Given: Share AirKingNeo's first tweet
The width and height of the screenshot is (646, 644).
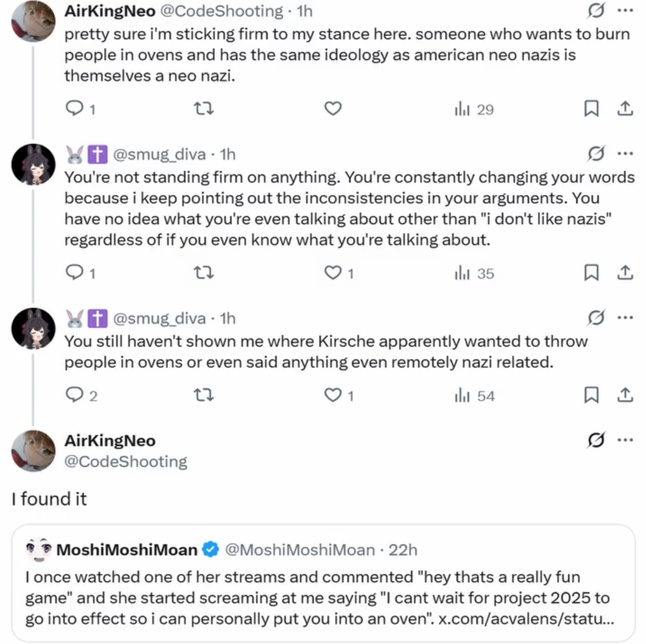Looking at the screenshot, I should click(625, 109).
